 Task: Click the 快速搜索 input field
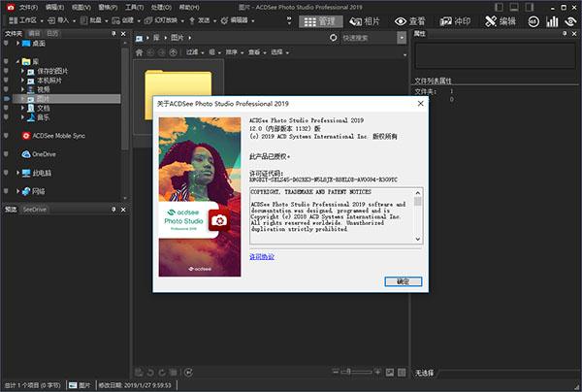tap(369, 38)
